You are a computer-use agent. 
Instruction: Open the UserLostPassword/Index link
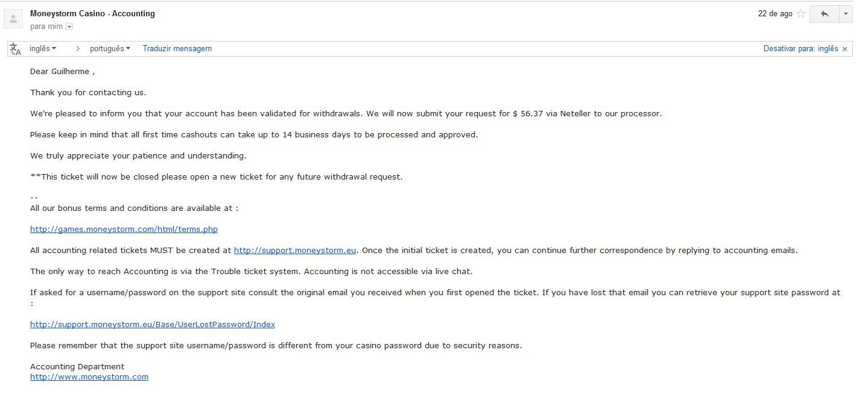[153, 325]
